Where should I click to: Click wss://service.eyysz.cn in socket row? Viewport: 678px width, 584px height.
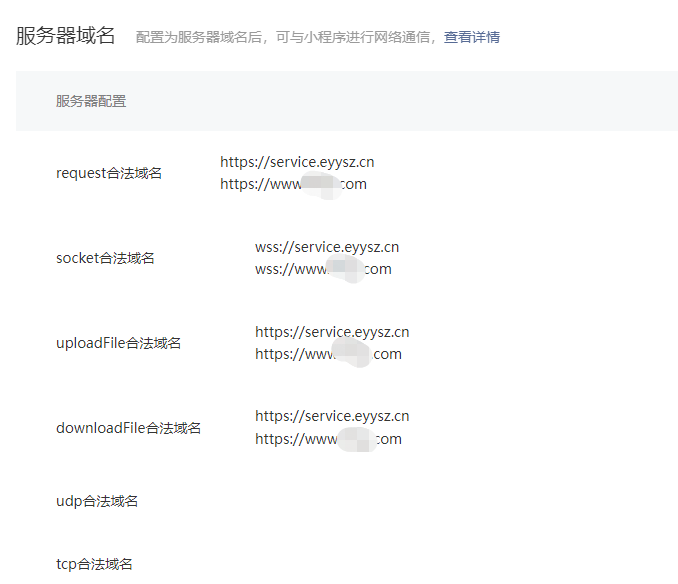click(x=327, y=247)
